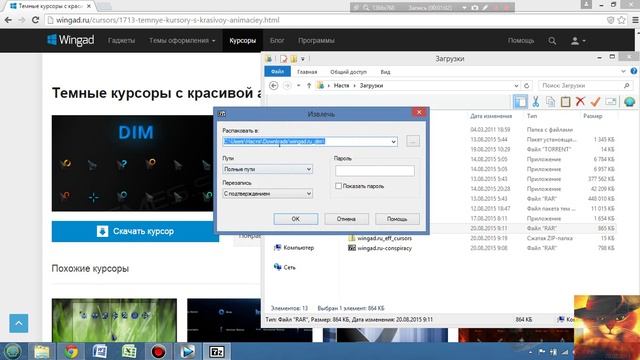This screenshot has height=360, width=640.
Task: Click the Wingad search magnifier icon
Action: (552, 40)
